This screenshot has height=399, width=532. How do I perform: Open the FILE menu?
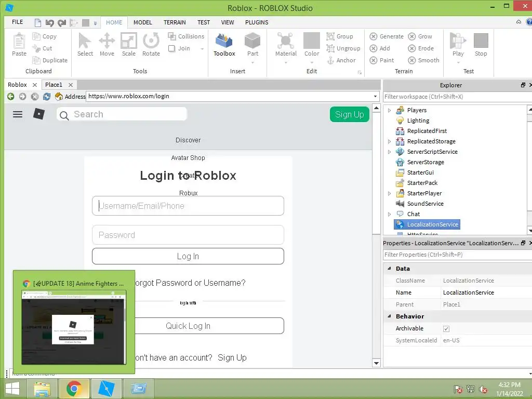(x=17, y=22)
